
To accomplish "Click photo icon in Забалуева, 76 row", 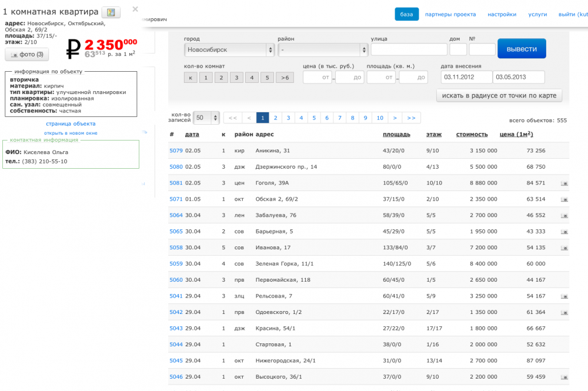I will tap(564, 216).
